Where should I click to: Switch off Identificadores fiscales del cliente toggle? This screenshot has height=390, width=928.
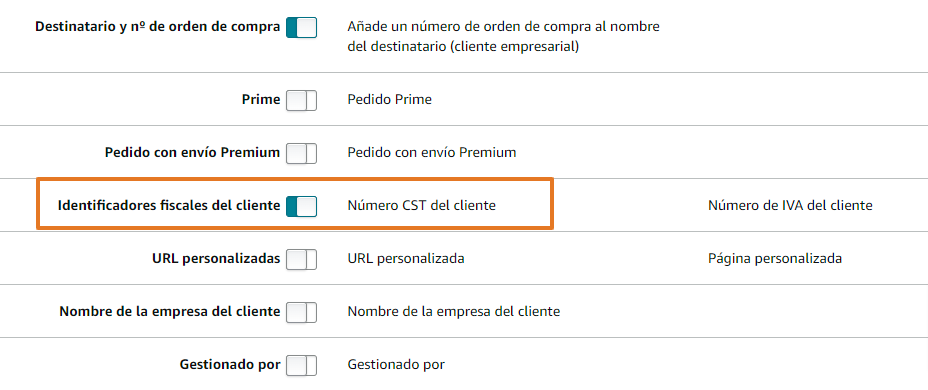pos(301,206)
